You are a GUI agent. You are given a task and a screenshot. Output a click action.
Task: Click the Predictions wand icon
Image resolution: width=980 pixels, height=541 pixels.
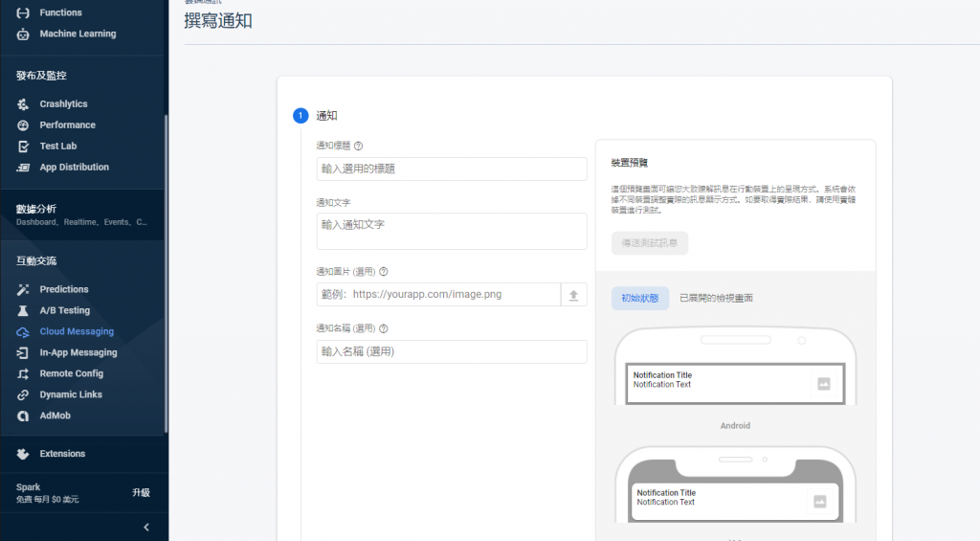coord(23,289)
